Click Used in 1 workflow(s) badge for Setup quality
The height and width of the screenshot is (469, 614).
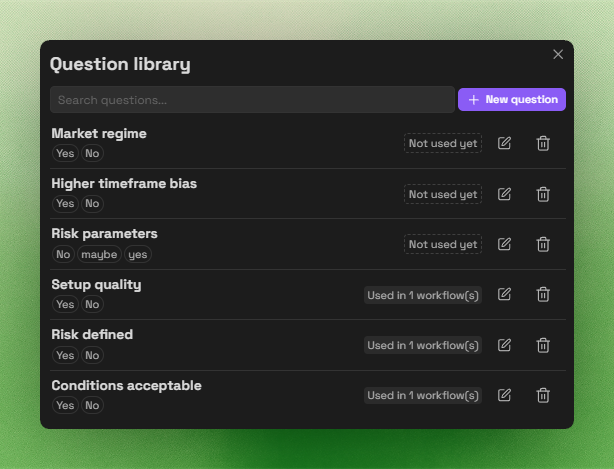click(423, 295)
